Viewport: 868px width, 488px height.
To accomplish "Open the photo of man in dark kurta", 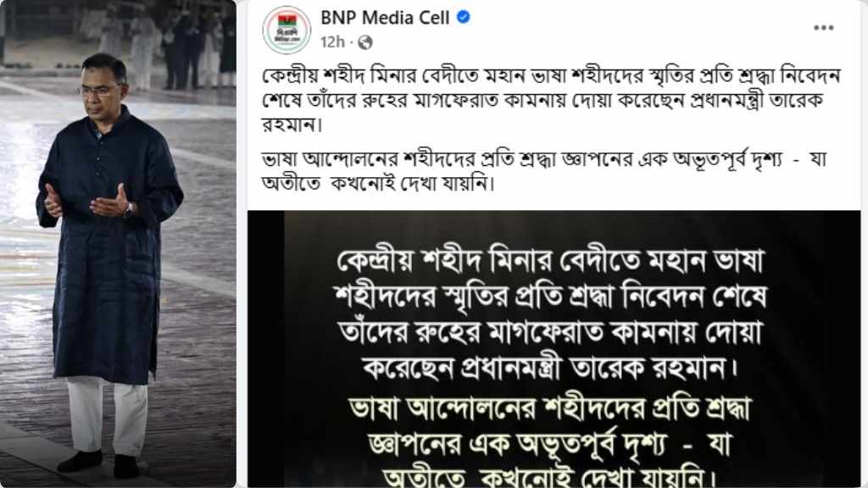I will 118,243.
